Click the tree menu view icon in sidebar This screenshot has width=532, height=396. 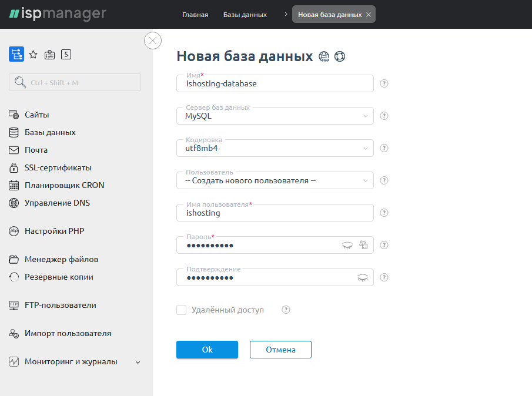pyautogui.click(x=16, y=55)
